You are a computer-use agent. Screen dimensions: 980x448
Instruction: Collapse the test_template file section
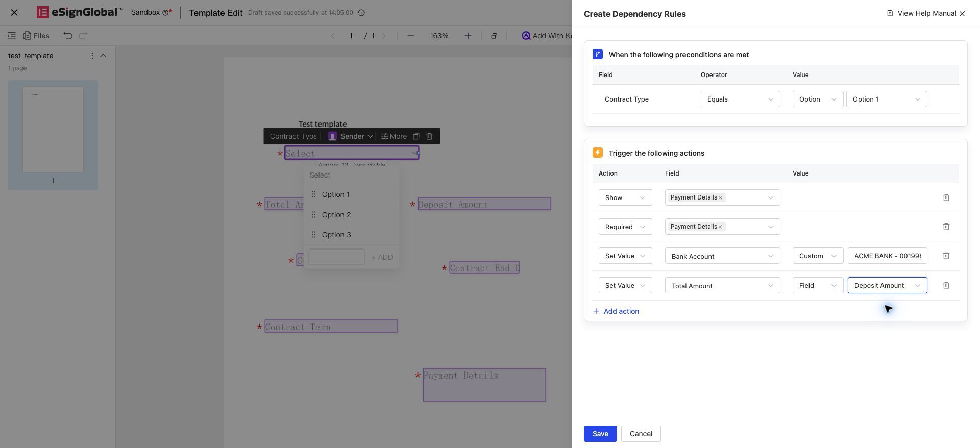[x=103, y=56]
